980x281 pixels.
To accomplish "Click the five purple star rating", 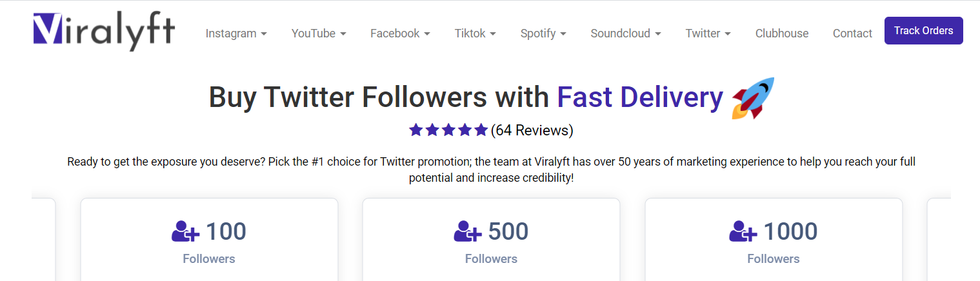I will click(x=448, y=130).
